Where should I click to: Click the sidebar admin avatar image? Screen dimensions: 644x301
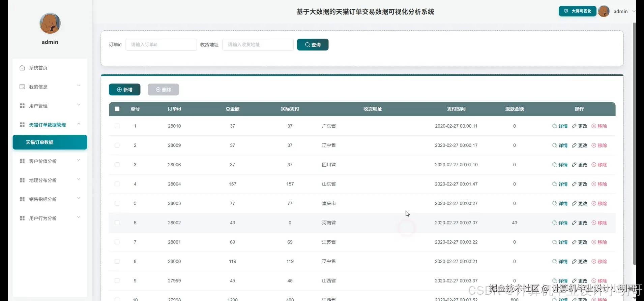(x=50, y=23)
